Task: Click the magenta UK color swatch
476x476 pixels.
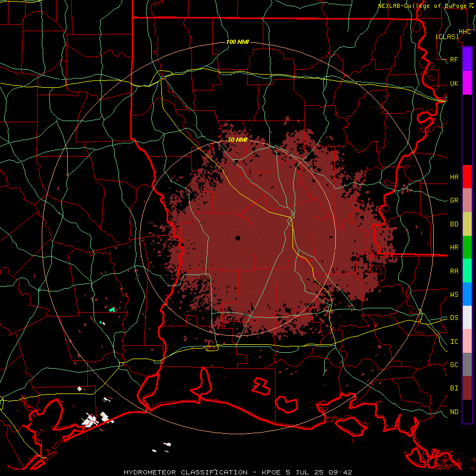Action: [467, 83]
